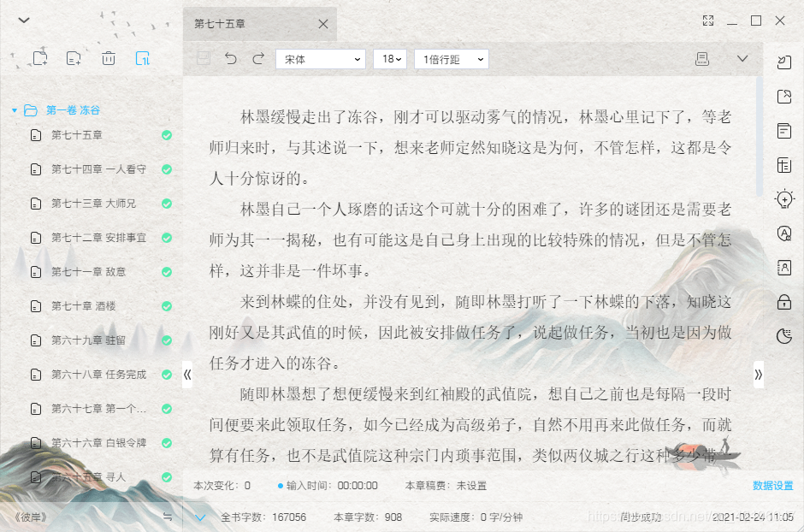Image resolution: width=804 pixels, height=532 pixels.
Task: Expand right panel with » arrow
Action: click(759, 375)
